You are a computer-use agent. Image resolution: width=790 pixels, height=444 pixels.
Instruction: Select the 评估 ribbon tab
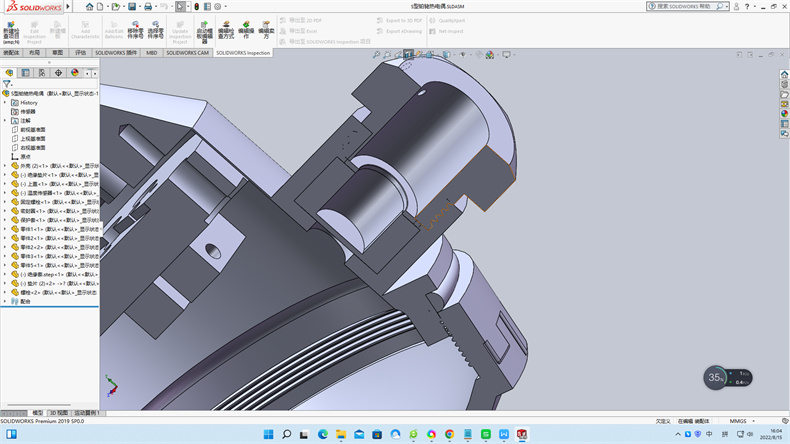(x=81, y=52)
